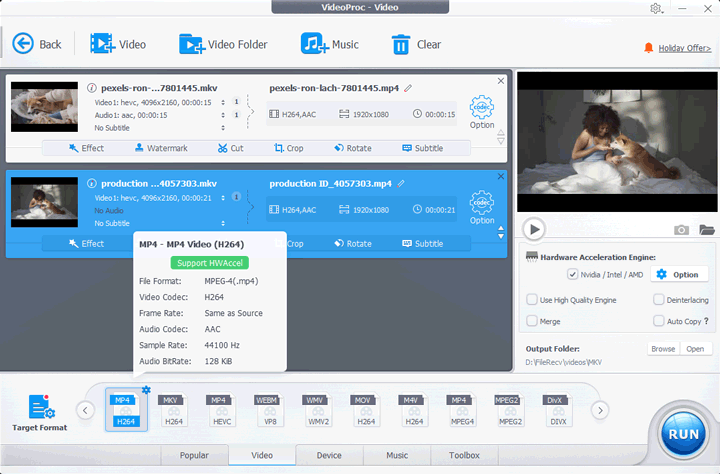Open settings gear on the MP4 H264 preset

(146, 389)
